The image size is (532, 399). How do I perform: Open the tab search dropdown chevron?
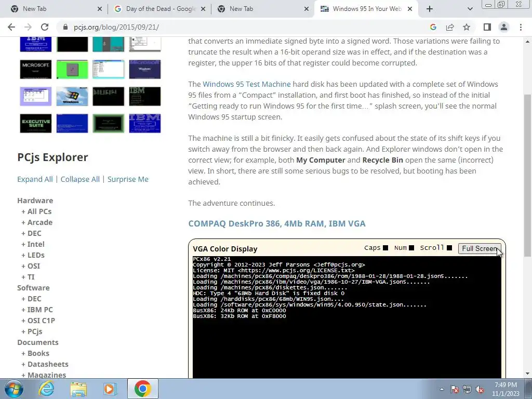[x=470, y=9]
